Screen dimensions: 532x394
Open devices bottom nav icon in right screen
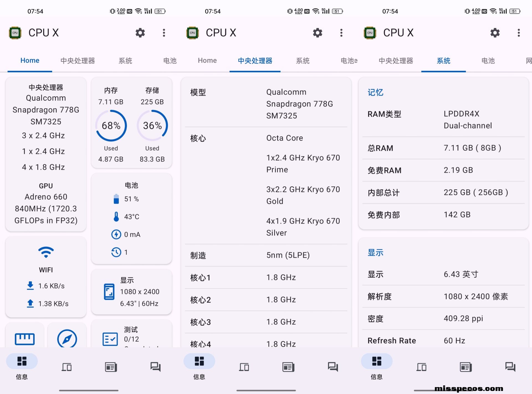click(421, 367)
